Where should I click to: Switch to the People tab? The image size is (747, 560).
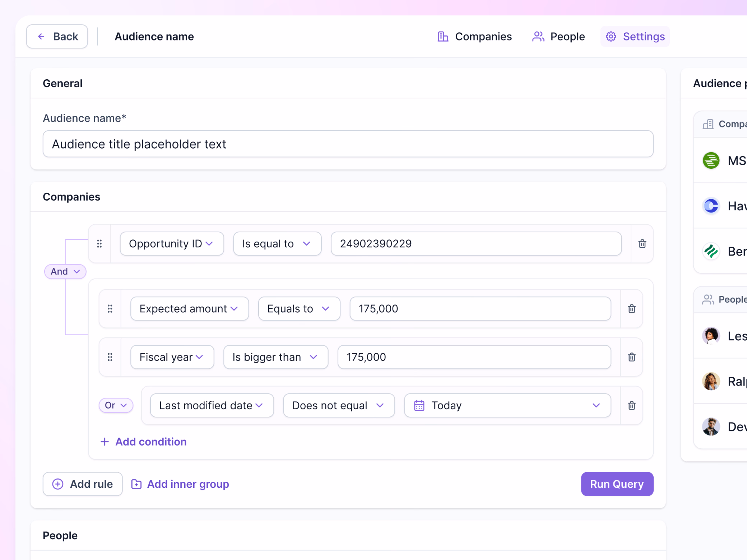point(558,37)
